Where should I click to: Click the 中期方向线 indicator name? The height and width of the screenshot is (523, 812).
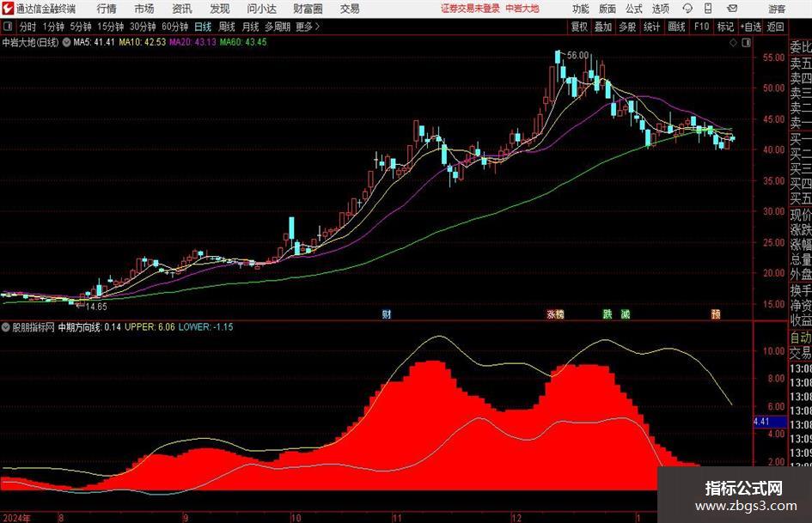[79, 327]
